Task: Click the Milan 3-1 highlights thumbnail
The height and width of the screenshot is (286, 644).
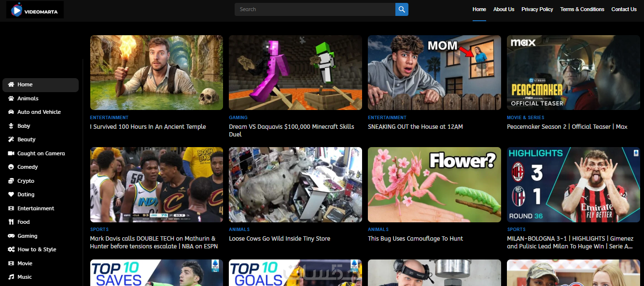Action: pyautogui.click(x=574, y=184)
